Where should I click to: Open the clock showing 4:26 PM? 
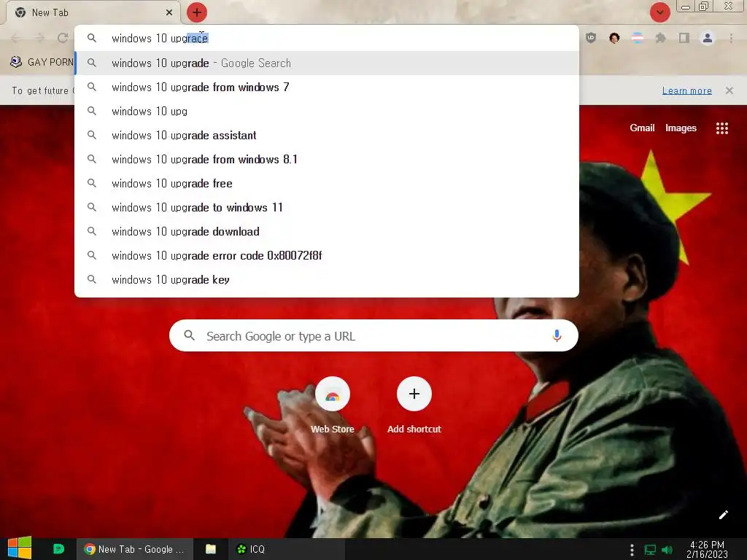click(707, 549)
